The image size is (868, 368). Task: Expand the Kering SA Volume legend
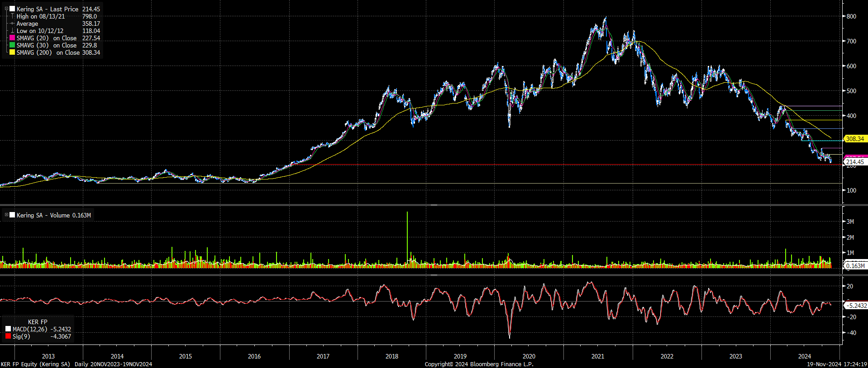6,215
